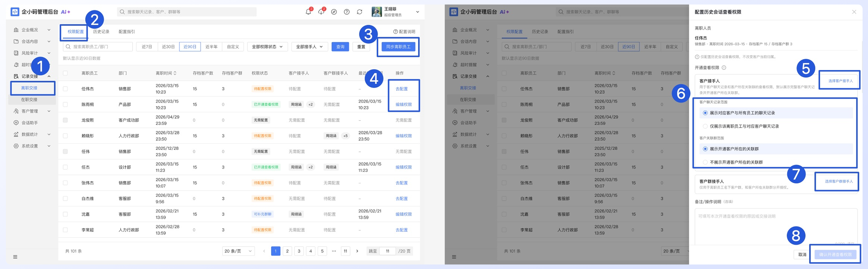Click refresh arrows icon in left header
The height and width of the screenshot is (269, 868).
[359, 12]
